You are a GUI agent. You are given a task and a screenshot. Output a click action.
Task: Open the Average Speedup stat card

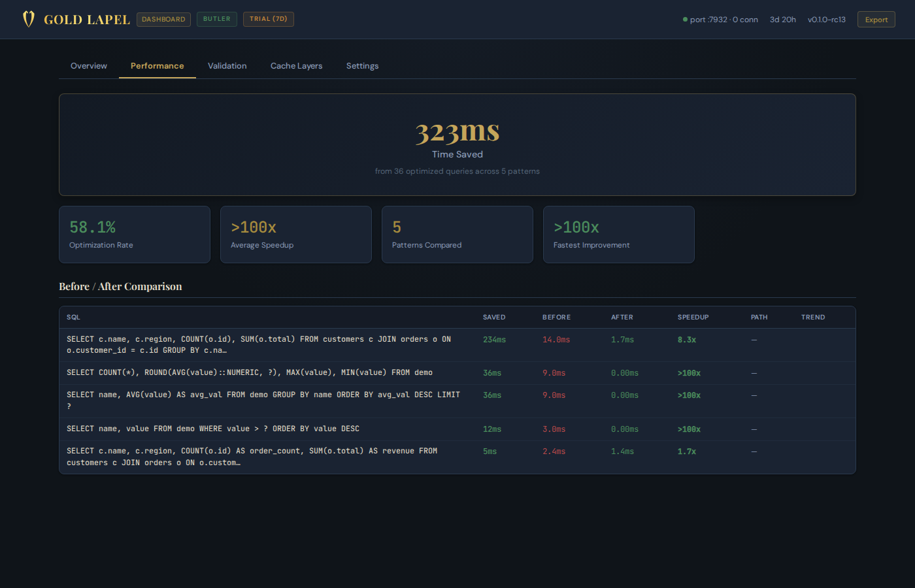(x=295, y=234)
